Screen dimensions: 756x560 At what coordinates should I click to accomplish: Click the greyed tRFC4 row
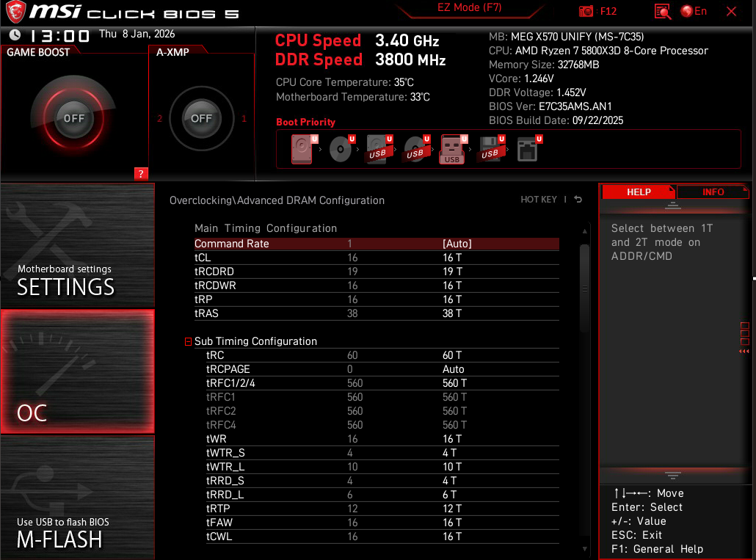click(x=382, y=426)
